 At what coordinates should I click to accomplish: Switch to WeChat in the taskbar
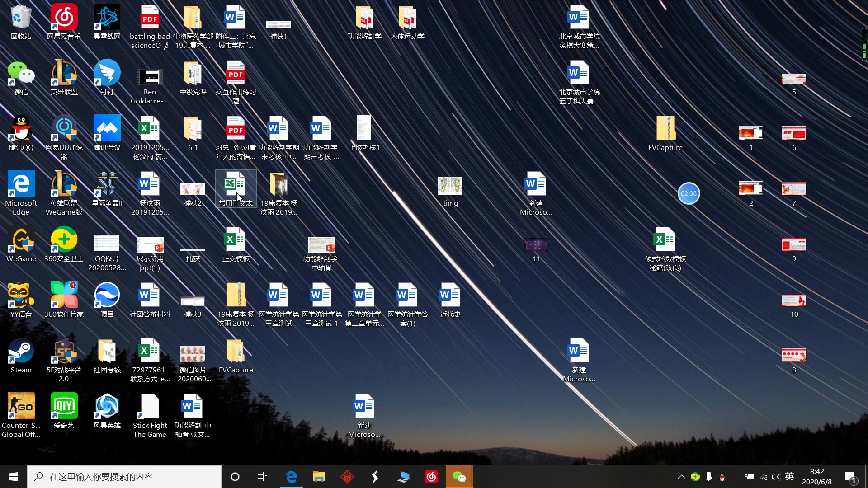pos(459,477)
